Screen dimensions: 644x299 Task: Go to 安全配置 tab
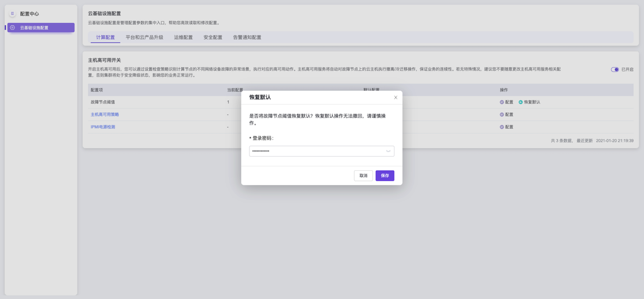213,38
